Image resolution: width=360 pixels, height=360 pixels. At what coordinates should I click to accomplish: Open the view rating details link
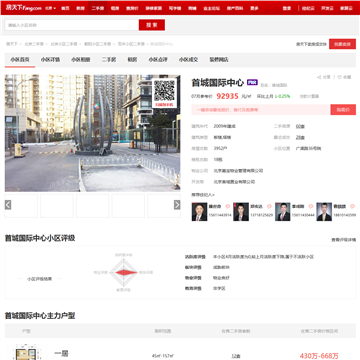pyautogui.click(x=343, y=240)
